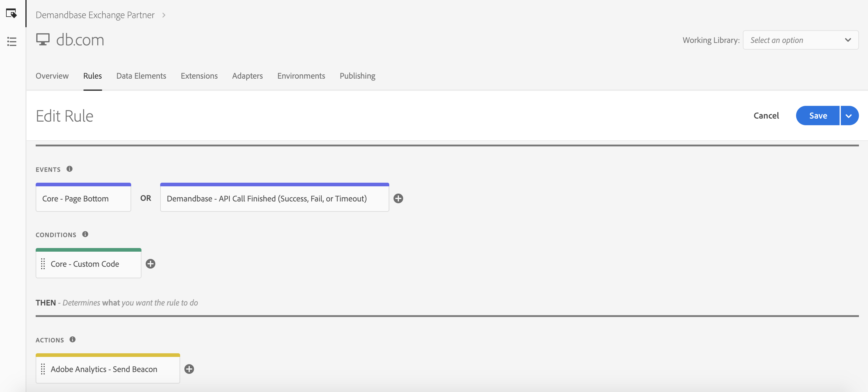
Task: Click breadcrumb chevron after Demandbase Exchange Partner
Action: pos(164,15)
